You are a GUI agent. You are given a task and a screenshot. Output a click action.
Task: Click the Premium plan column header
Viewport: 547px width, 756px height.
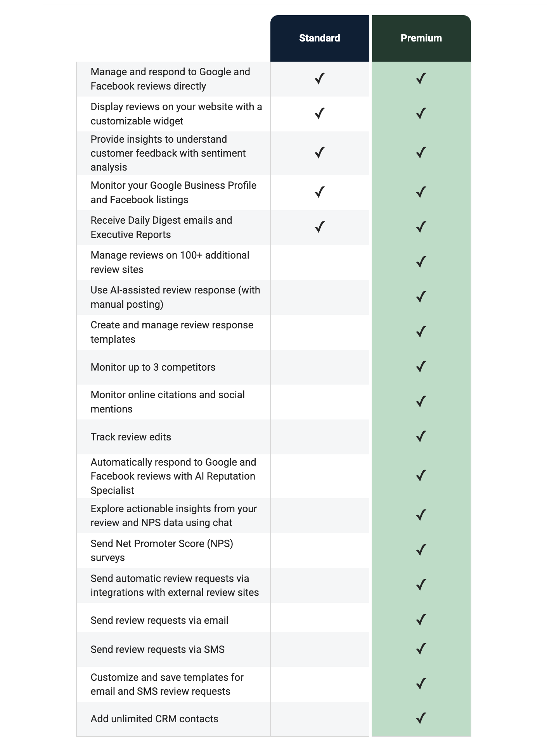[x=421, y=38]
